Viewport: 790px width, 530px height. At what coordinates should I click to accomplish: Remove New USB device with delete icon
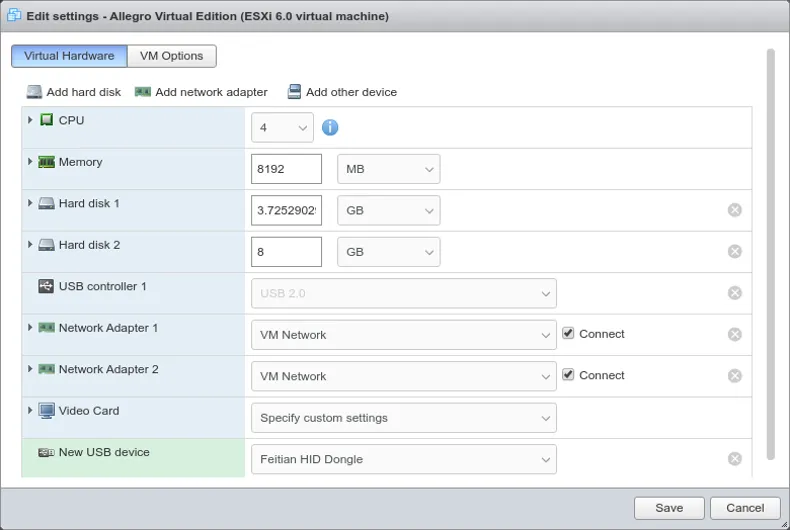point(734,459)
